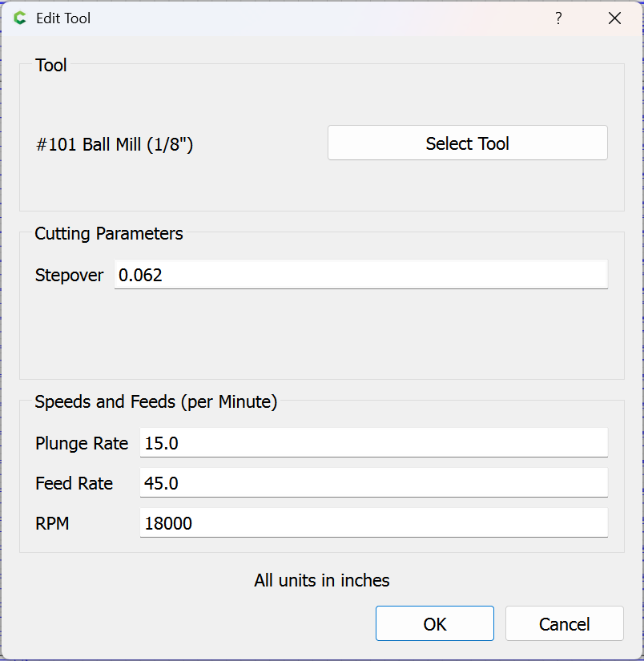Focus the Plunge Rate input field
This screenshot has height=661, width=644.
pos(374,442)
